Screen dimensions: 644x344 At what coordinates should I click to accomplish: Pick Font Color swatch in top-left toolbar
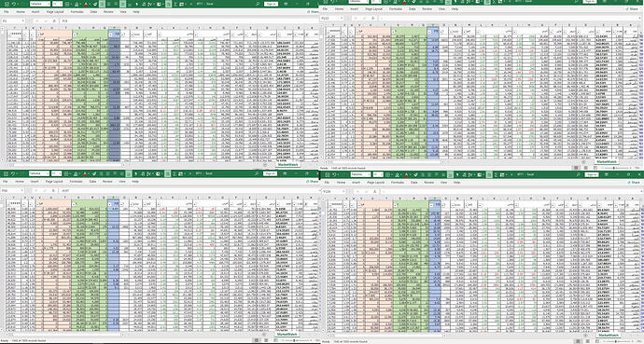86,4
